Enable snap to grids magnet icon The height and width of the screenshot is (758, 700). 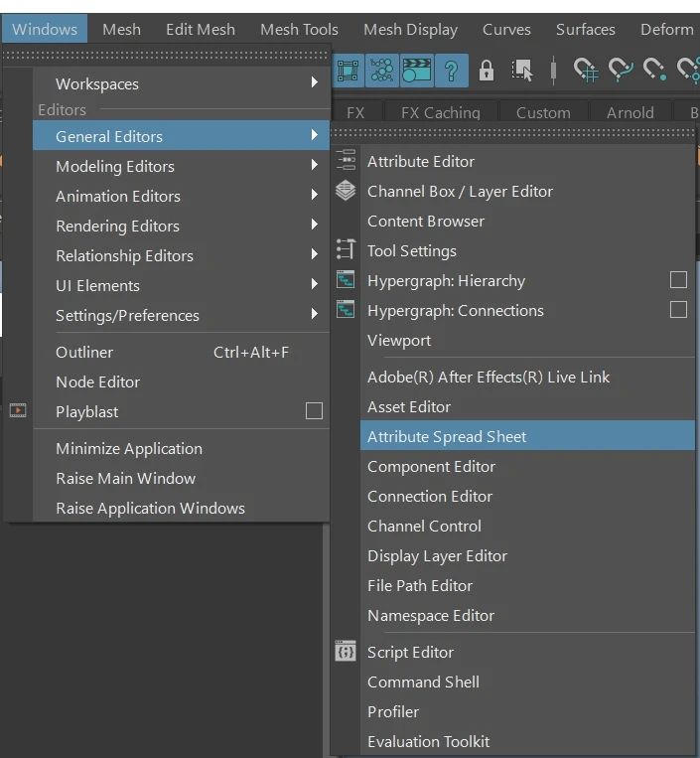586,71
